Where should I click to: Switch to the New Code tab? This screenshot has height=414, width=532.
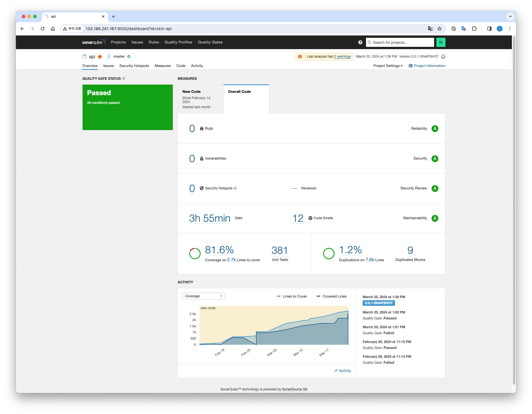pyautogui.click(x=200, y=99)
